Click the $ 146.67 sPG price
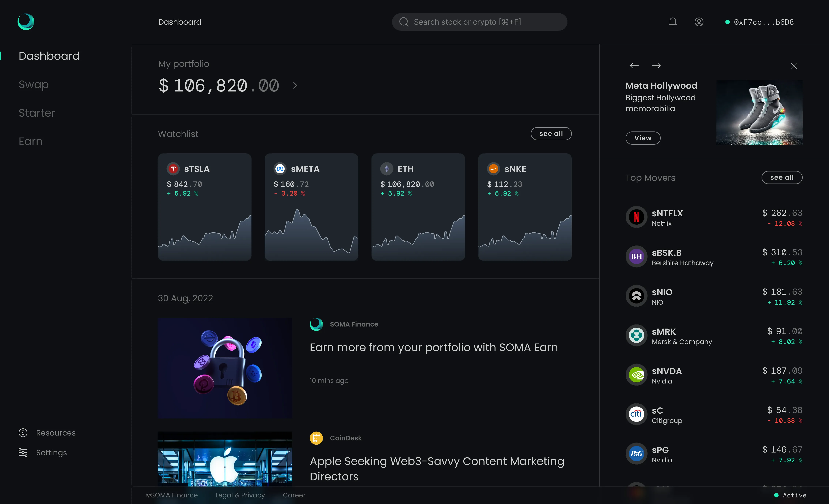829x504 pixels. click(x=782, y=450)
